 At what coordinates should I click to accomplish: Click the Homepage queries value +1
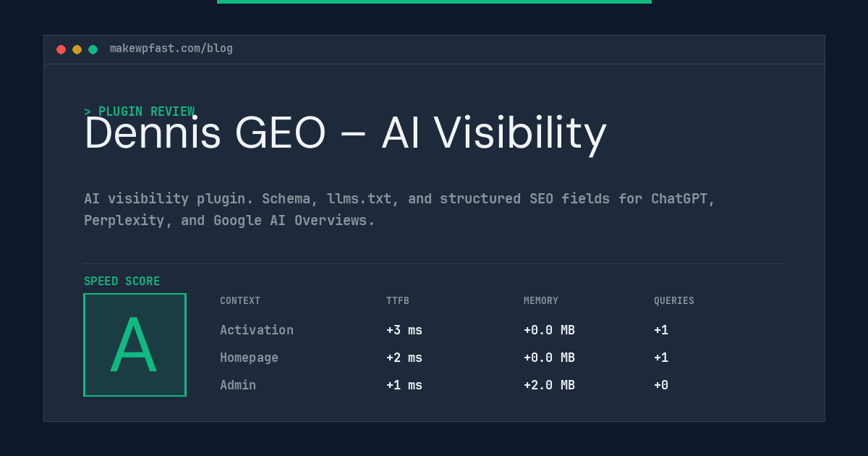[x=661, y=358]
